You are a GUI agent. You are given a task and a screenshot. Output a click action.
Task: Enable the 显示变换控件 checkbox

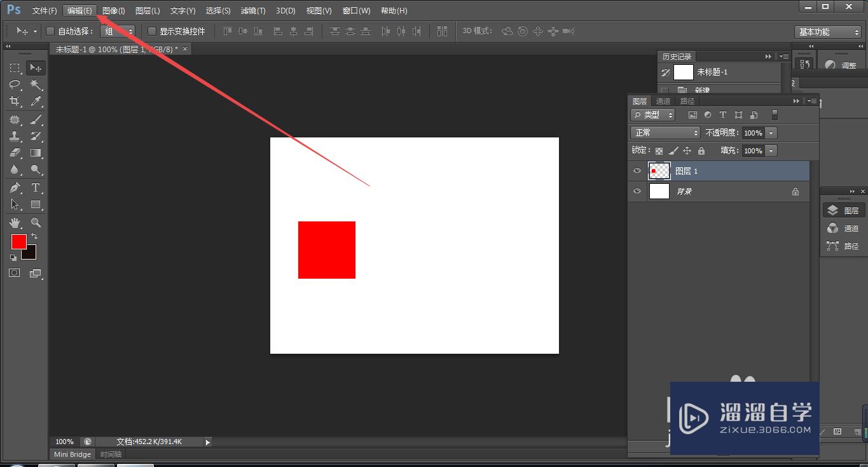152,31
